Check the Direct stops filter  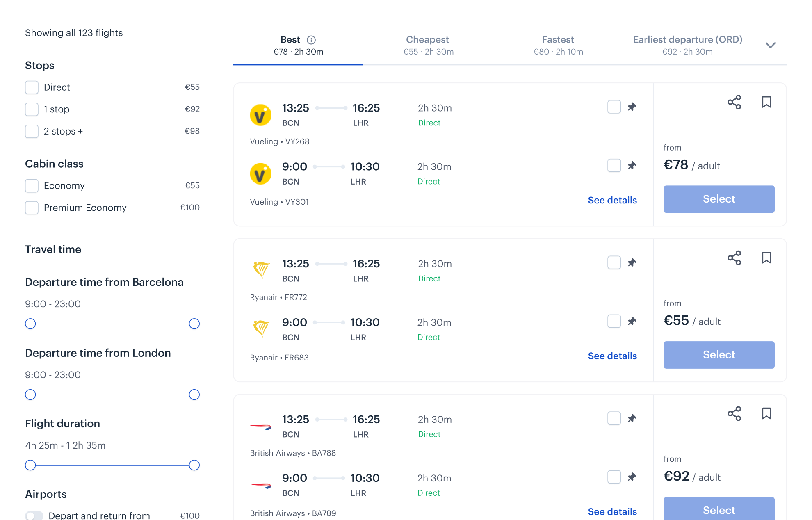pyautogui.click(x=32, y=87)
